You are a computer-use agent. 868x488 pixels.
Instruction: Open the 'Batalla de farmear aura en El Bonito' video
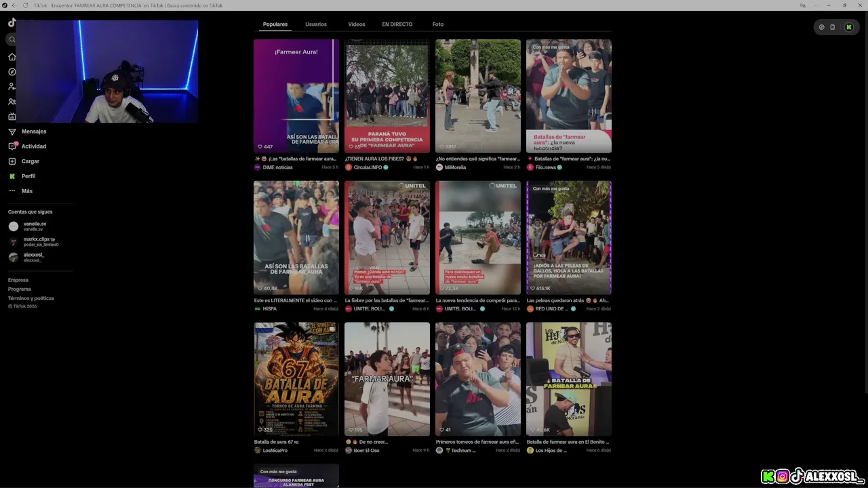pyautogui.click(x=569, y=379)
